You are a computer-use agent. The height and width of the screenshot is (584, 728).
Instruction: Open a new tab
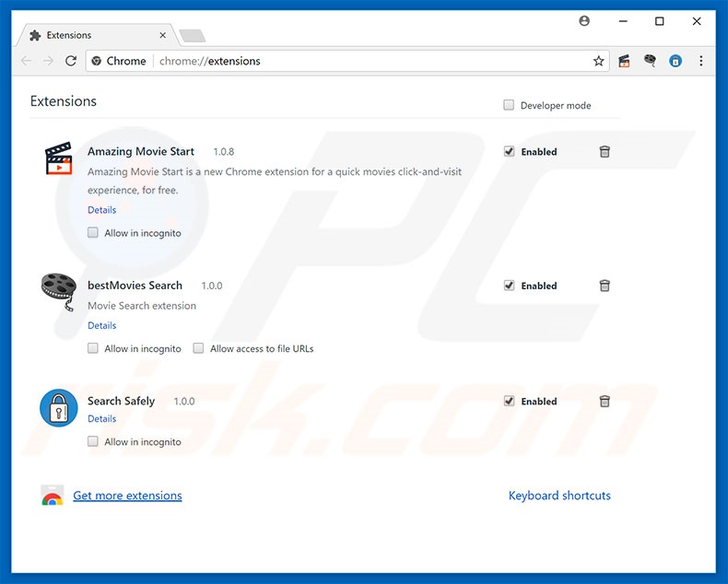click(x=193, y=36)
